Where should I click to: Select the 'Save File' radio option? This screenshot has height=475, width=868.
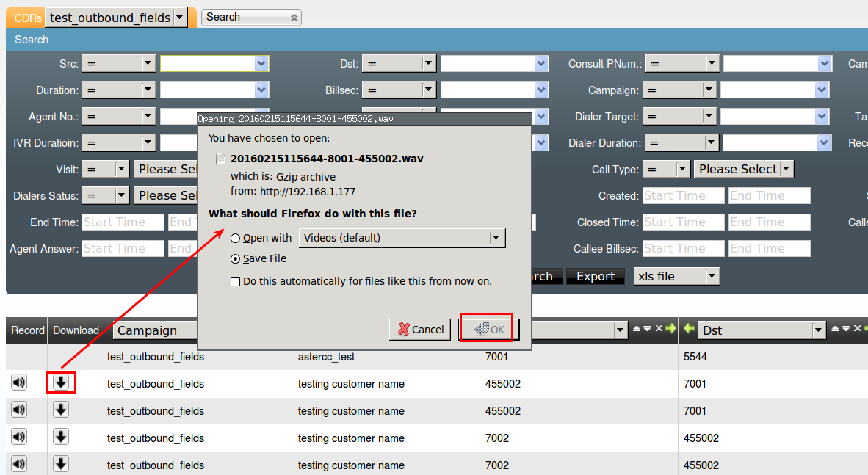click(236, 258)
